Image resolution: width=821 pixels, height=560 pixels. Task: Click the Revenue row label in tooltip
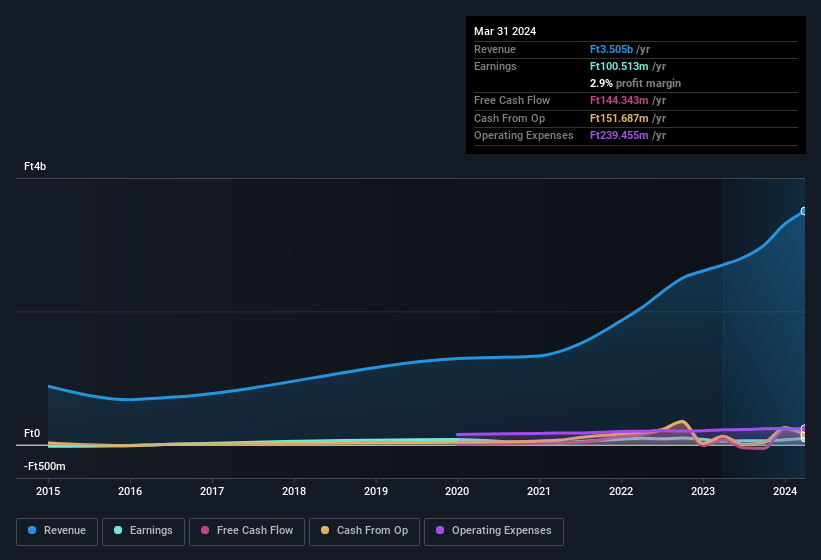[x=495, y=49]
